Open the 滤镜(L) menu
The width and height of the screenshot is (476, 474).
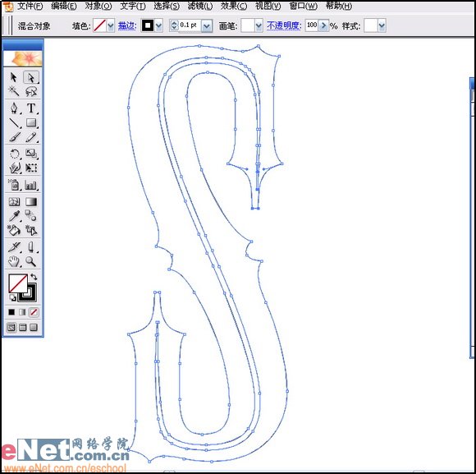(x=199, y=6)
